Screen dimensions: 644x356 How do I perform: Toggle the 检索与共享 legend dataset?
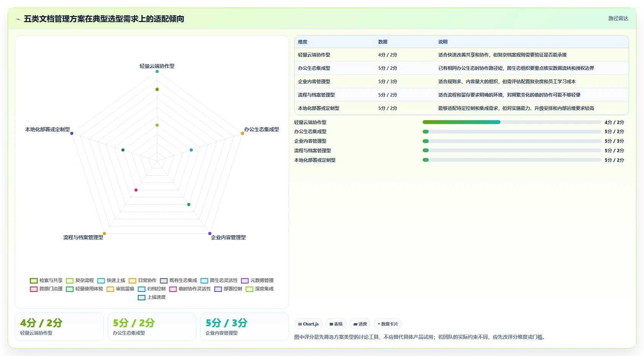(x=46, y=280)
